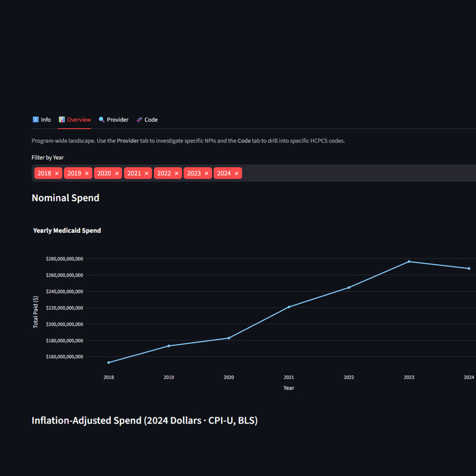Click the Filter by Year label
Viewport: 476px width, 476px height.
coord(48,158)
